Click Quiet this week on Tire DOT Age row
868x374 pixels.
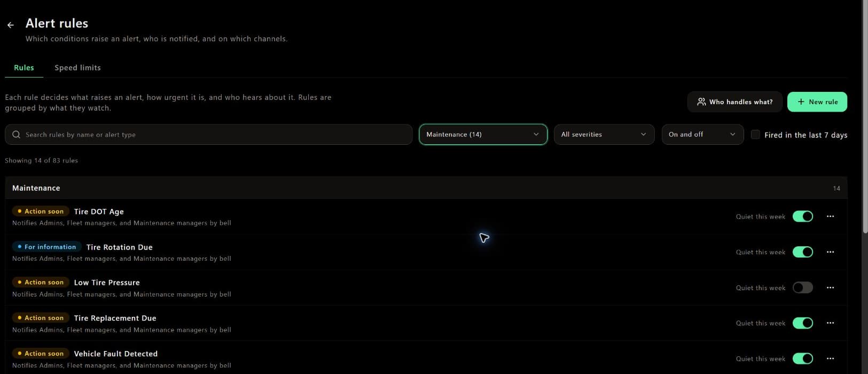tap(761, 217)
